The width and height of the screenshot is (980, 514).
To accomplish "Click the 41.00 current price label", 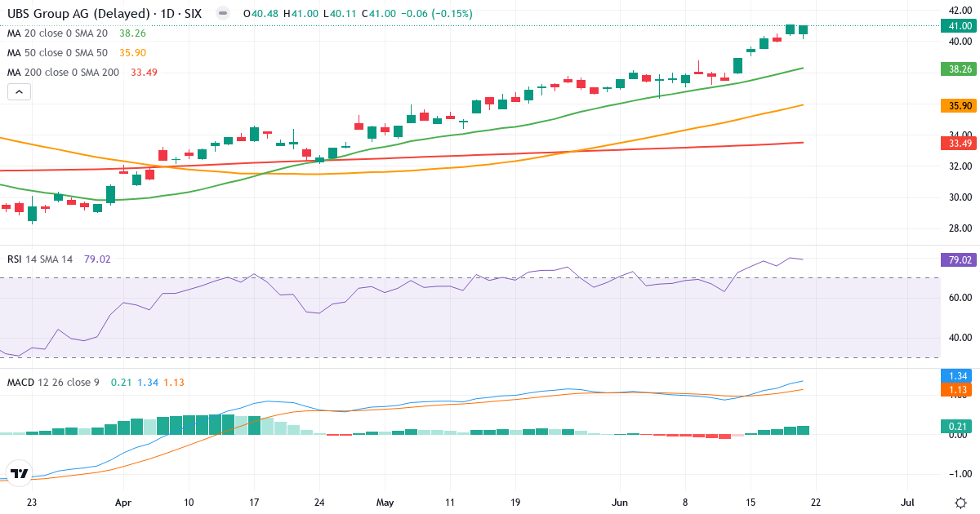I will pos(960,26).
